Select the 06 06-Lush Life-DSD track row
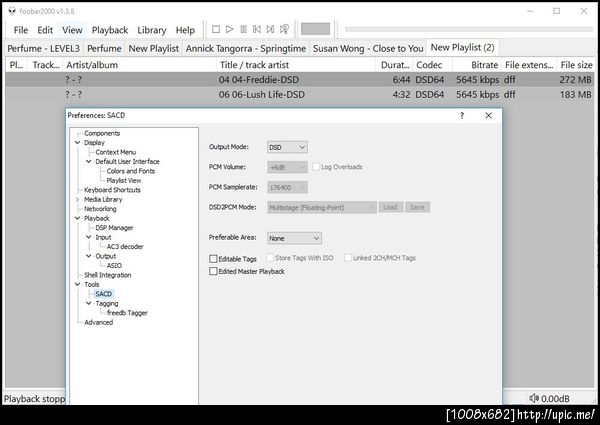This screenshot has height=425, width=600. point(299,94)
